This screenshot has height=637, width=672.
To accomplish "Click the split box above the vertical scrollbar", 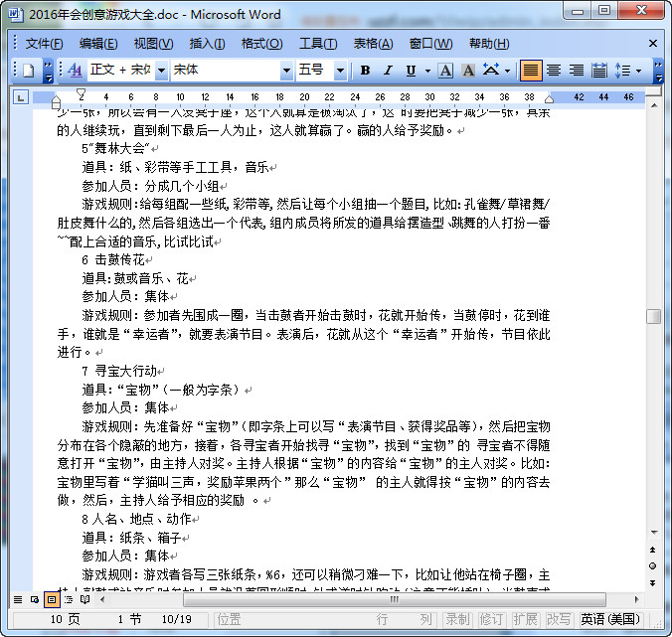I will click(x=653, y=91).
